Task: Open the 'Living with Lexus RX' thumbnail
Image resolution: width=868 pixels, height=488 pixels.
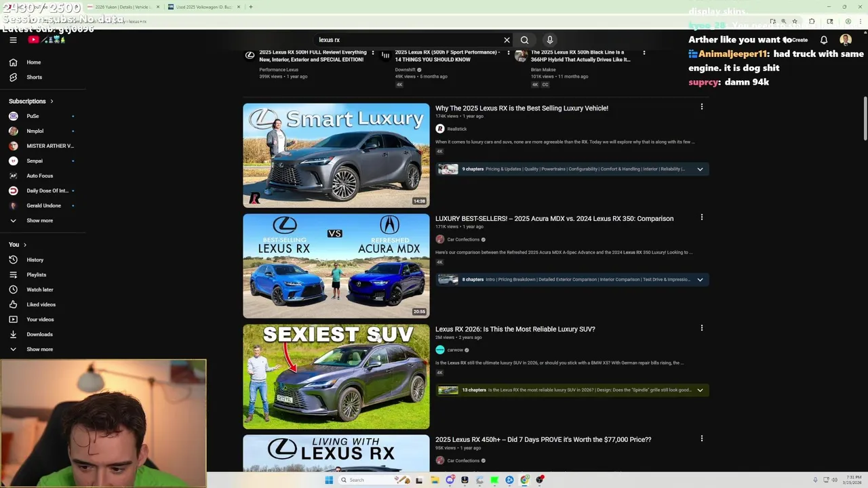Action: [336, 453]
